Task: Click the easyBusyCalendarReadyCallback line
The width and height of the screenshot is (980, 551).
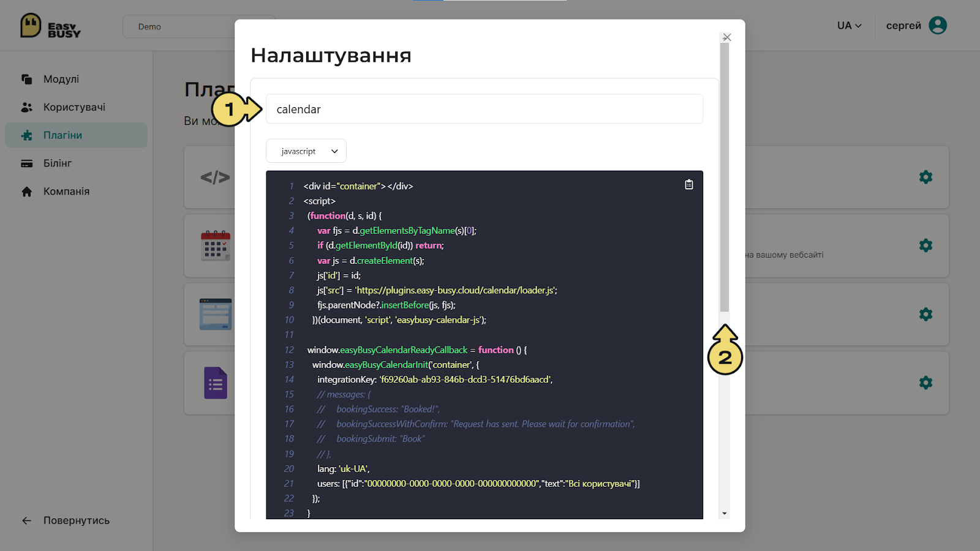Action: tap(417, 350)
